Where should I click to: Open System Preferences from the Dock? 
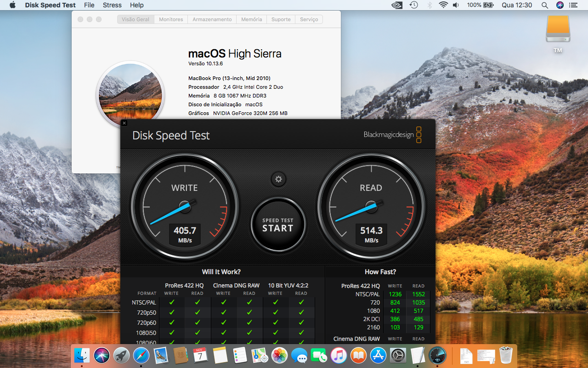coord(398,355)
